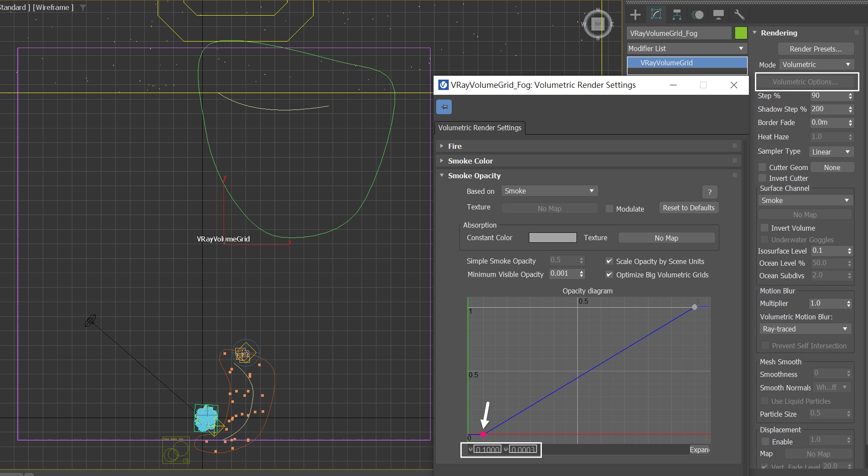Select the pink opacity curve point

pos(483,434)
